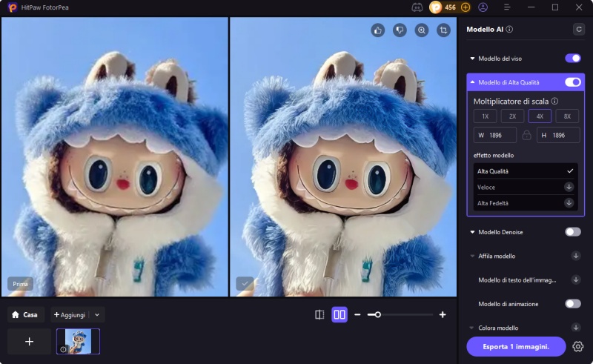Zoom in with plus icon
The height and width of the screenshot is (364, 593).
click(x=443, y=315)
